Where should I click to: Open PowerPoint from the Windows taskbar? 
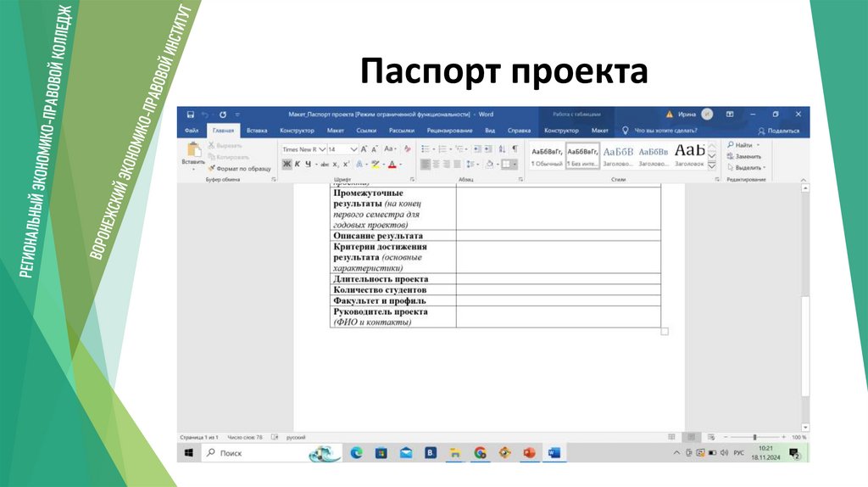[x=530, y=453]
